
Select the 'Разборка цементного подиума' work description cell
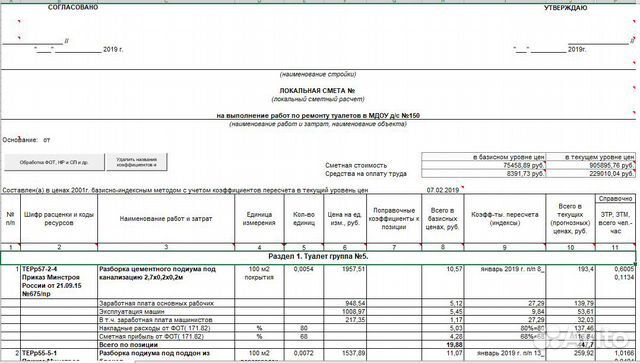tap(166, 281)
